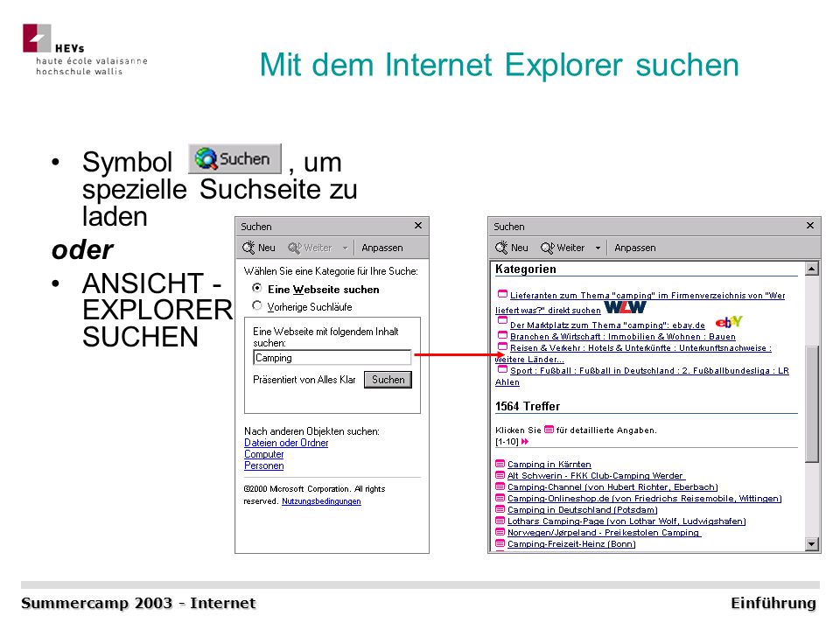Open 'Camping in Deutschland (Potsdam)' result
840x630 pixels.
tap(583, 510)
